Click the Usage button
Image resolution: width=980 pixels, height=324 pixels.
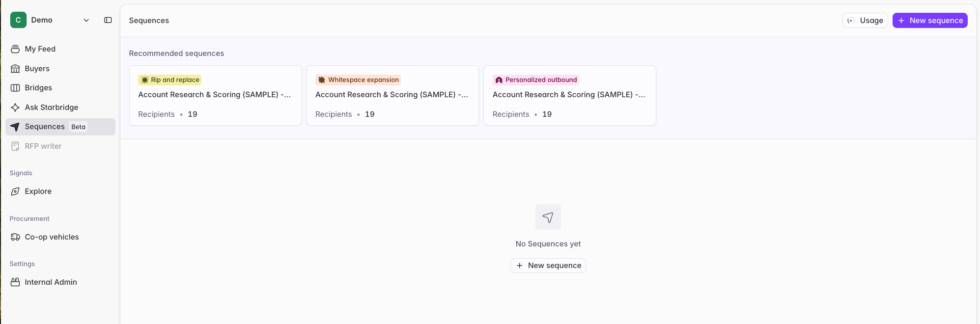click(865, 21)
